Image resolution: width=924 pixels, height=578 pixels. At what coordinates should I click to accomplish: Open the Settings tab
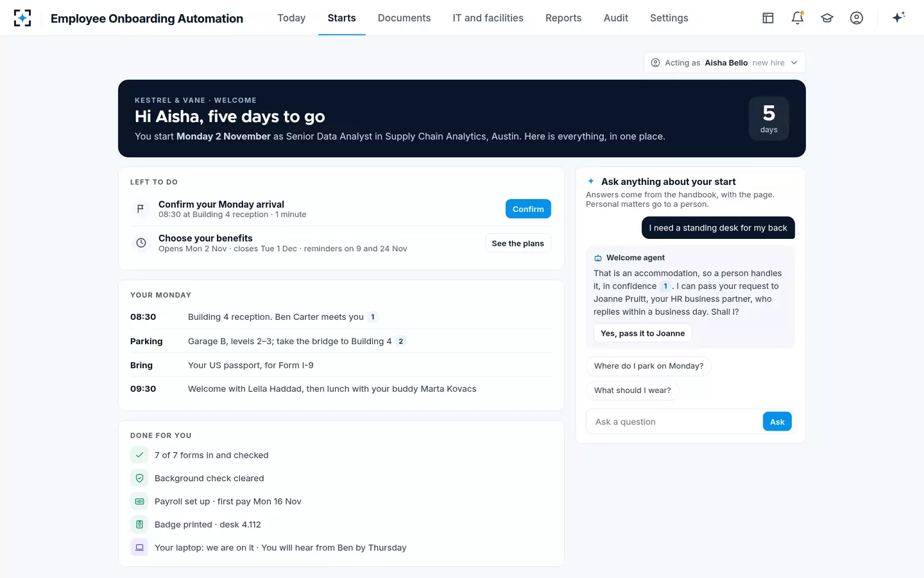click(669, 18)
